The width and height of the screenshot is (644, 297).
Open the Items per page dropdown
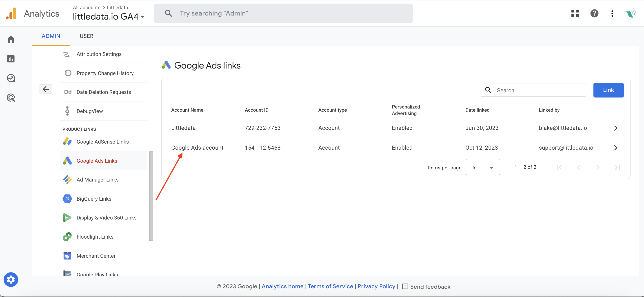(x=483, y=167)
